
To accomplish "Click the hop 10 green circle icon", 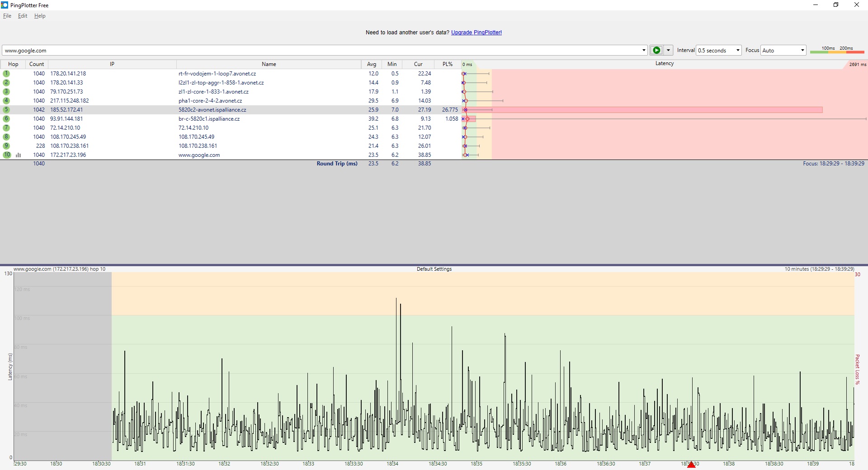I will [x=7, y=155].
